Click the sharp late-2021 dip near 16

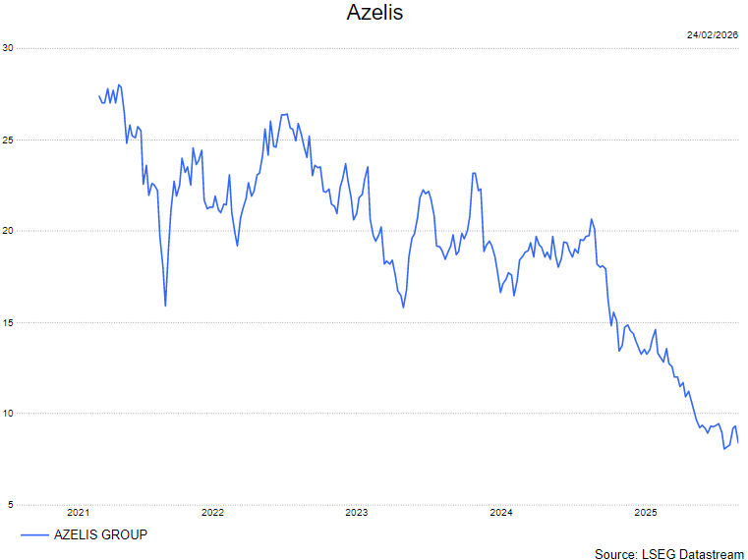pos(165,306)
